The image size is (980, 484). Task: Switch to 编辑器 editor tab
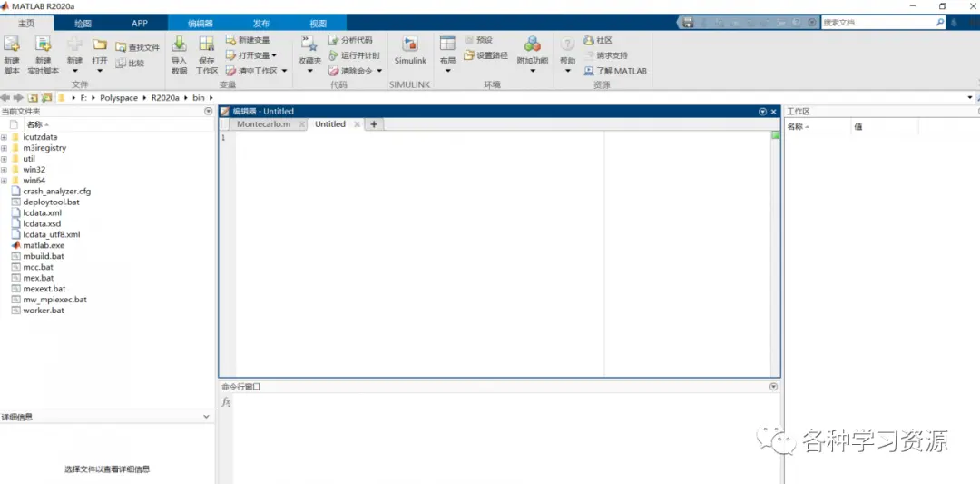pyautogui.click(x=200, y=23)
